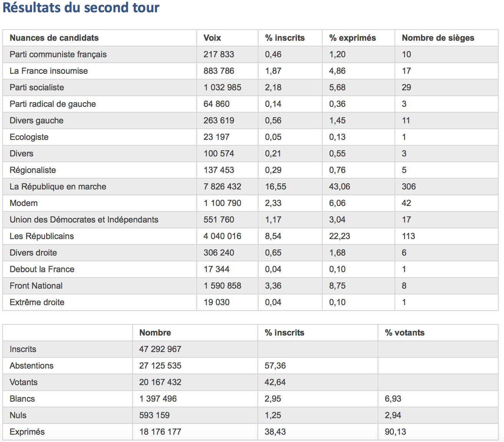Click the 'Parti communiste français' row label
504x442 pixels.
(x=58, y=55)
